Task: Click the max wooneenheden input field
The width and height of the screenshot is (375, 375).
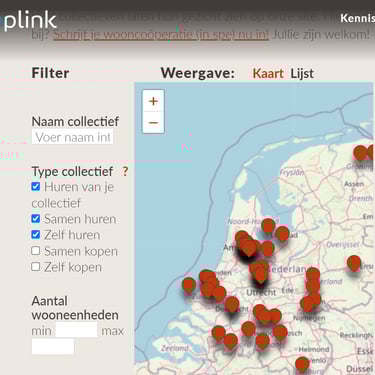Action: (x=53, y=346)
